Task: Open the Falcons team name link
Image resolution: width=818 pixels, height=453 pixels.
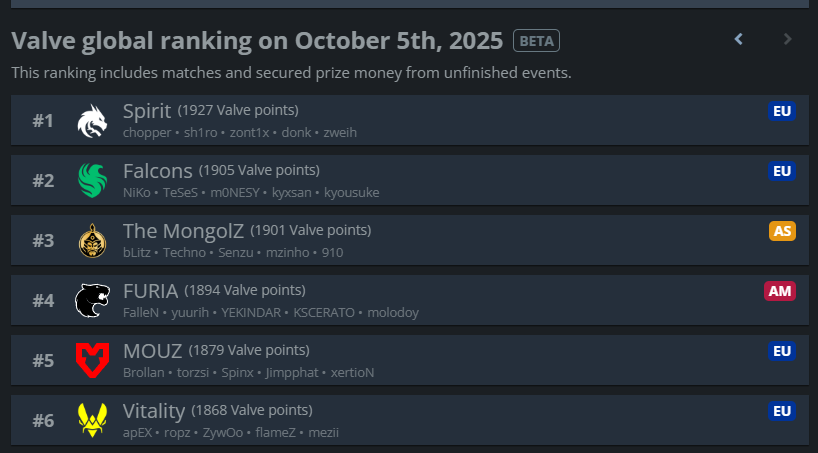Action: tap(157, 171)
